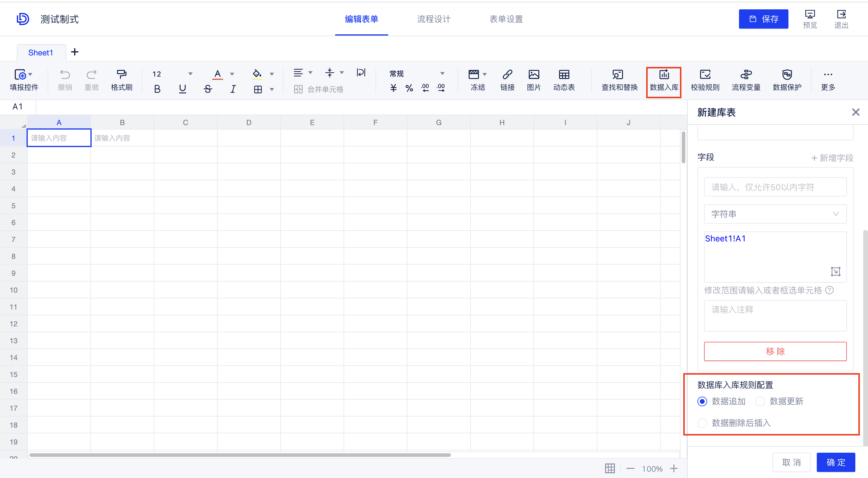The width and height of the screenshot is (868, 478).
Task: Select the 数据追加 append rule
Action: (x=702, y=401)
